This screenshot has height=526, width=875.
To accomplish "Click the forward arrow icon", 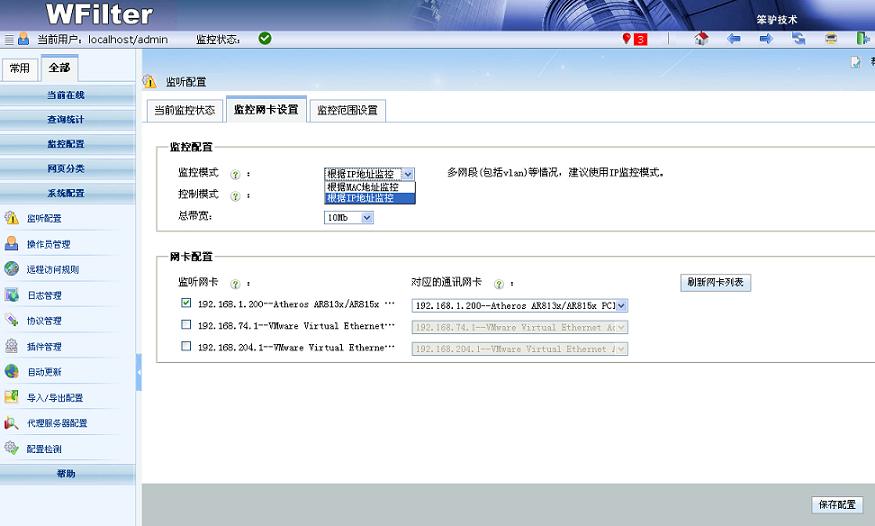I will (766, 39).
